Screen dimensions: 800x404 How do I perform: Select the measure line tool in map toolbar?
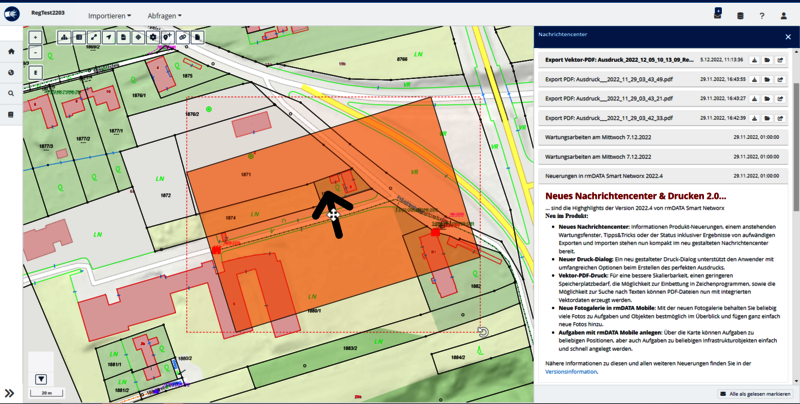[x=94, y=38]
